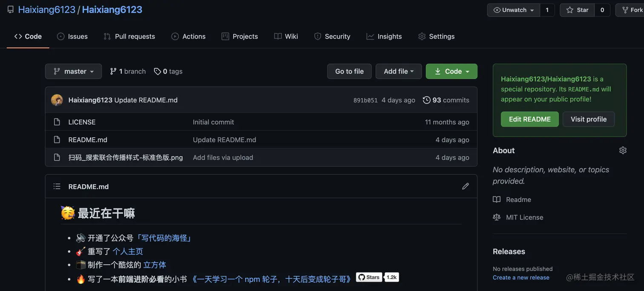Screen dimensions: 644x291
Task: Open the 个人主页 link
Action: pos(128,251)
